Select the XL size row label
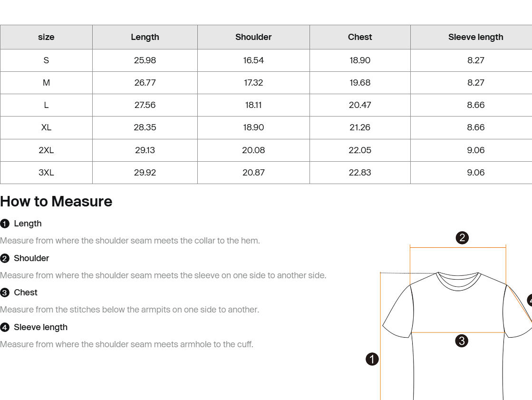The width and height of the screenshot is (532, 400). pos(46,127)
